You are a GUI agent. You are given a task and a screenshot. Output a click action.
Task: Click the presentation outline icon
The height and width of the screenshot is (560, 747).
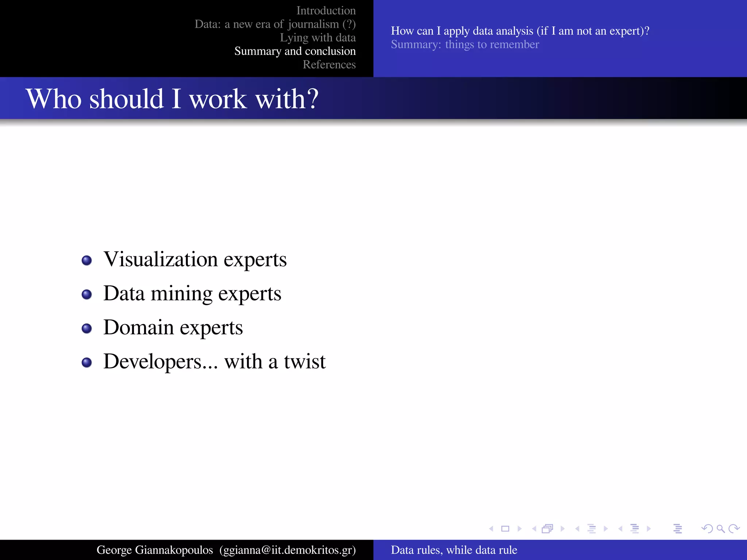tap(678, 529)
